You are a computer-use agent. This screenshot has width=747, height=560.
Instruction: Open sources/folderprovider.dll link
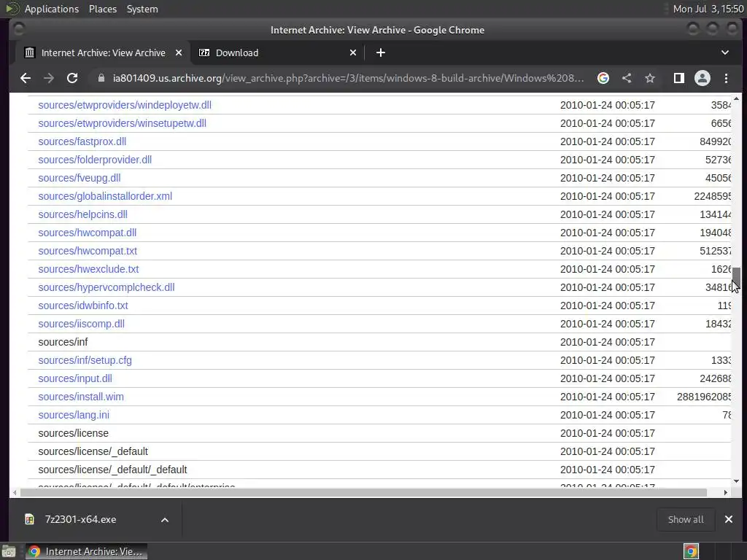pyautogui.click(x=95, y=160)
